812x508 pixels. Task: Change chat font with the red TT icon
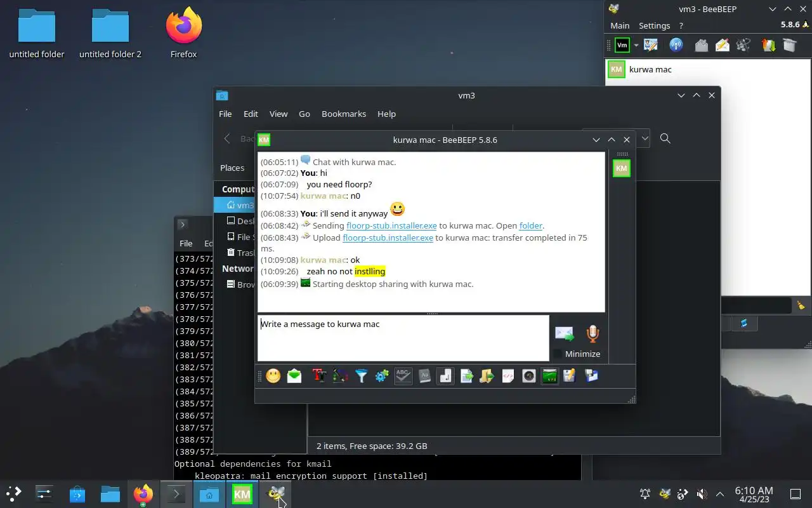pos(319,376)
